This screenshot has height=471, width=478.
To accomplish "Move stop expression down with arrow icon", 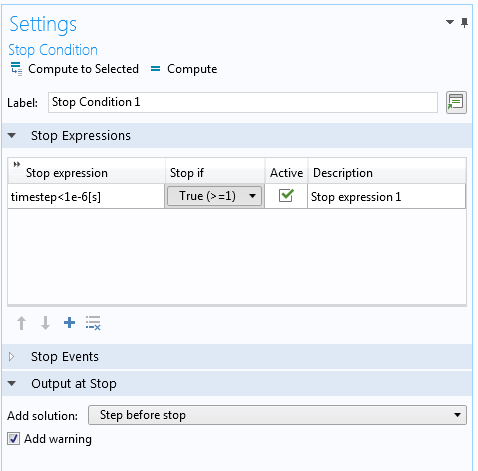I will click(45, 323).
